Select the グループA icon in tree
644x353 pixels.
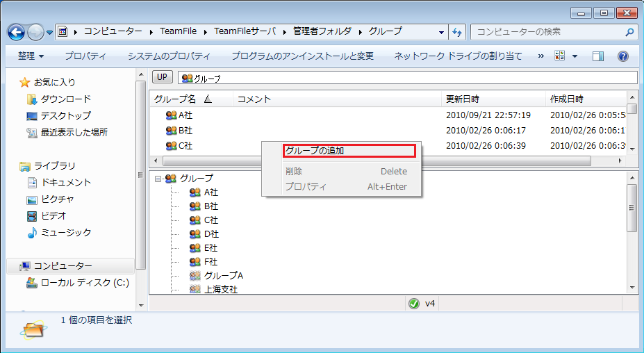pyautogui.click(x=195, y=276)
